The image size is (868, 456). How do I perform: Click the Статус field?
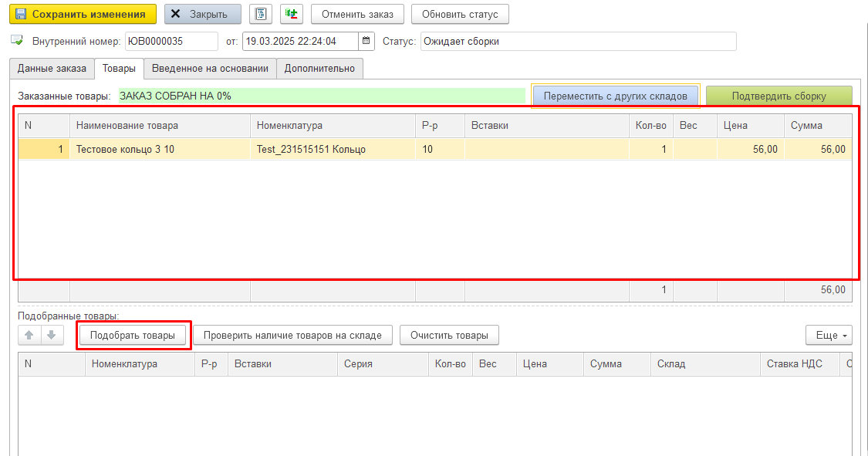[x=578, y=41]
